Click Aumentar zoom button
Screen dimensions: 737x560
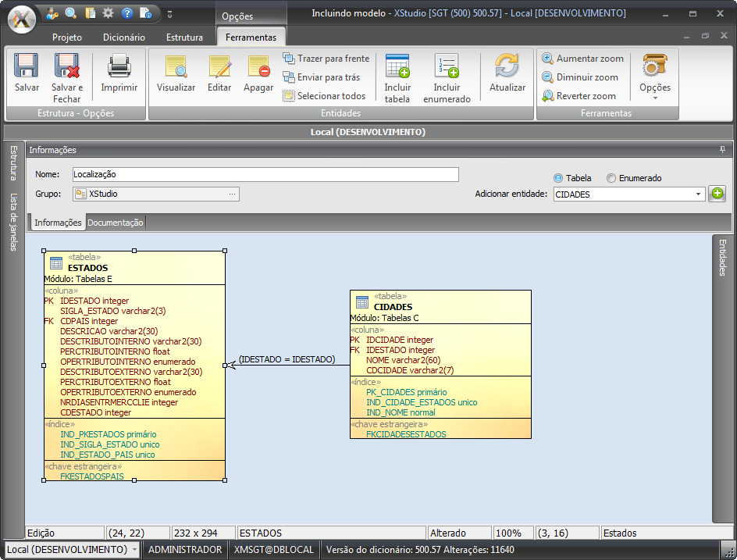(x=582, y=59)
